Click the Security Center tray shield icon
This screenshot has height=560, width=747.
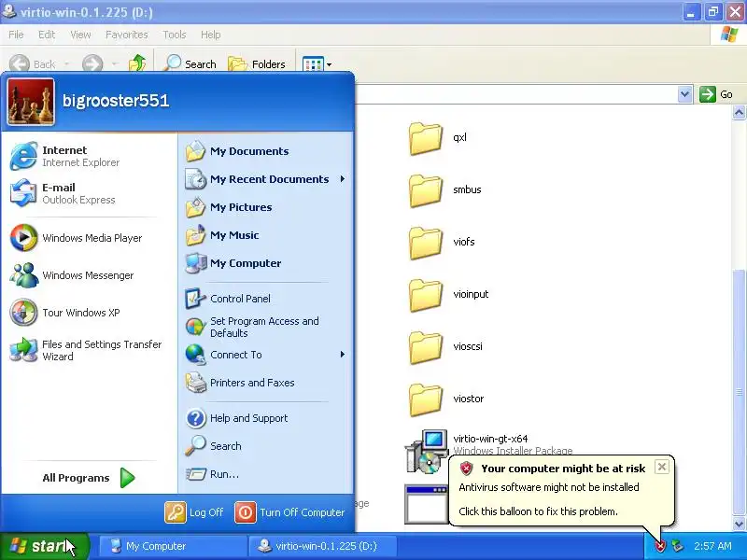coord(660,546)
